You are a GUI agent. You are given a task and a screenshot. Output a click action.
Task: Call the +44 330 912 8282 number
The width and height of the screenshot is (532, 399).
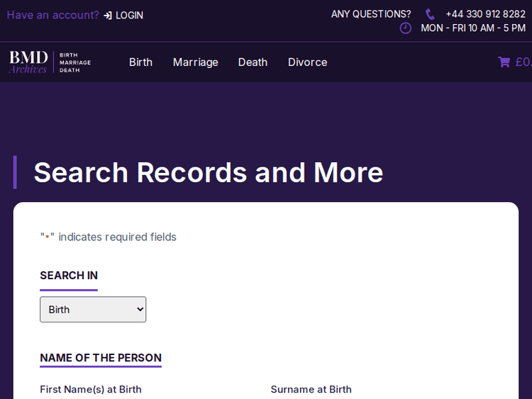pos(485,14)
